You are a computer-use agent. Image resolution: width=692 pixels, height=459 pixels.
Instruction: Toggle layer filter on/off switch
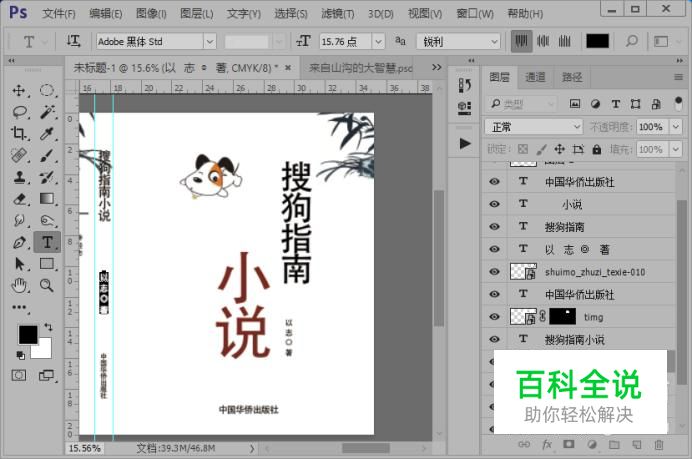(678, 104)
